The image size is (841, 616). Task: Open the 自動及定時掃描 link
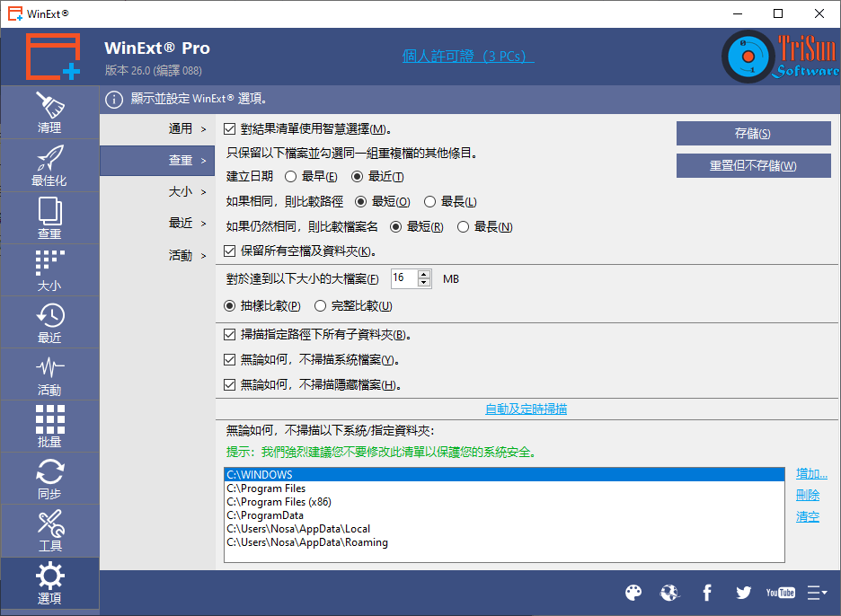(526, 409)
